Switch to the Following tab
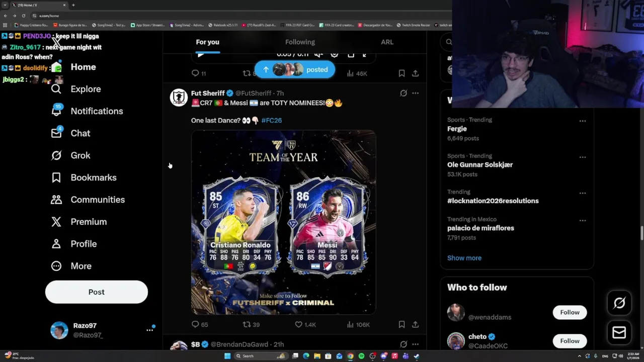The width and height of the screenshot is (644, 362). 300,42
